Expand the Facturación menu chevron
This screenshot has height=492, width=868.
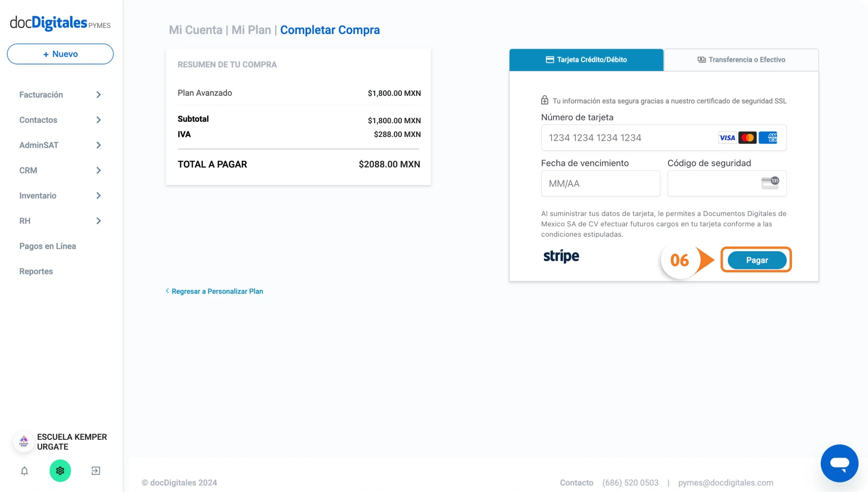click(98, 95)
